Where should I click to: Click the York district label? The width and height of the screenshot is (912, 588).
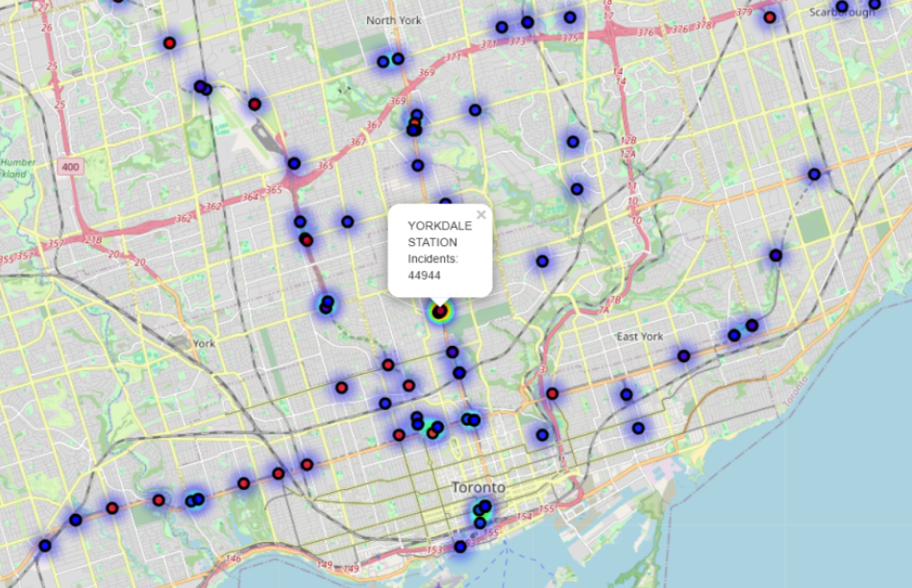pyautogui.click(x=204, y=344)
